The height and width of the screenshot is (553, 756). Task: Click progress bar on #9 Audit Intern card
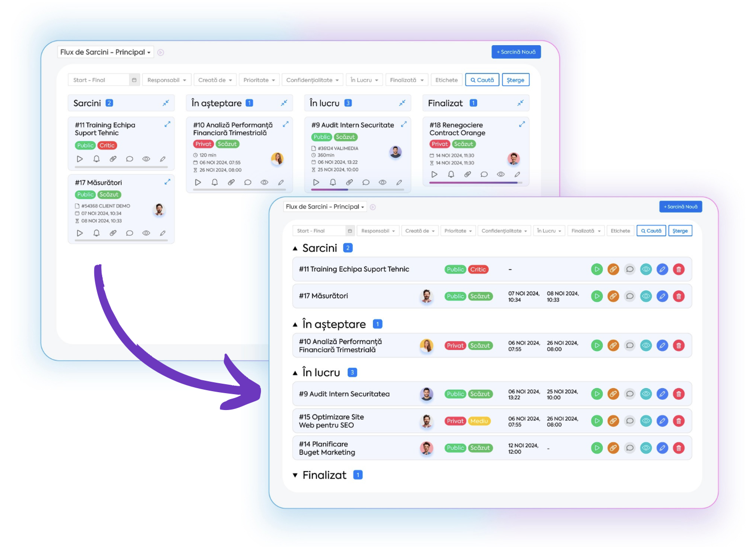pyautogui.click(x=357, y=190)
